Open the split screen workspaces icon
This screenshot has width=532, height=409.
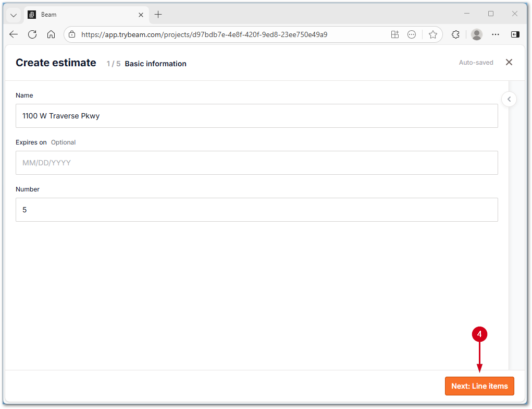coord(395,34)
